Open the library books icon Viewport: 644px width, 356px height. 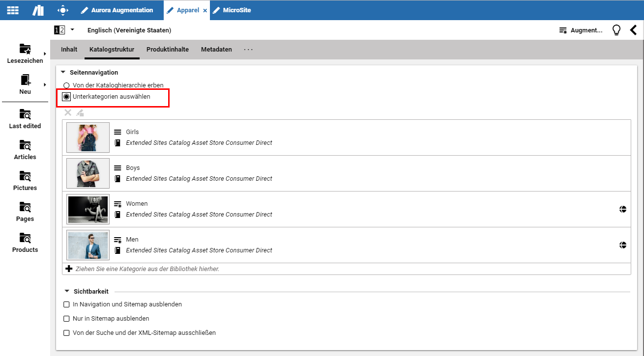[x=38, y=10]
